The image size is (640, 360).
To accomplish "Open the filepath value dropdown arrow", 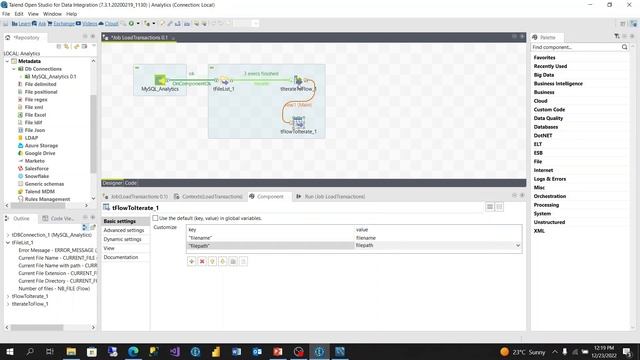I will 518,246.
